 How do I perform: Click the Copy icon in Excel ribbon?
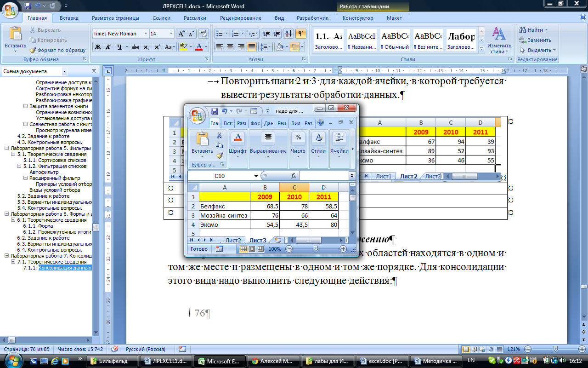219,145
